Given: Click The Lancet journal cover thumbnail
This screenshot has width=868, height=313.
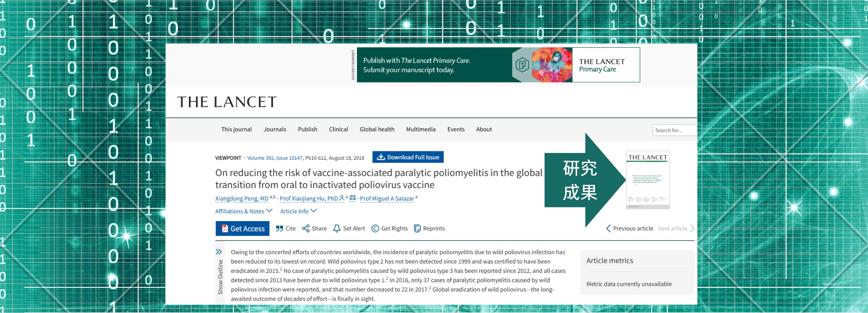Looking at the screenshot, I should tap(647, 180).
